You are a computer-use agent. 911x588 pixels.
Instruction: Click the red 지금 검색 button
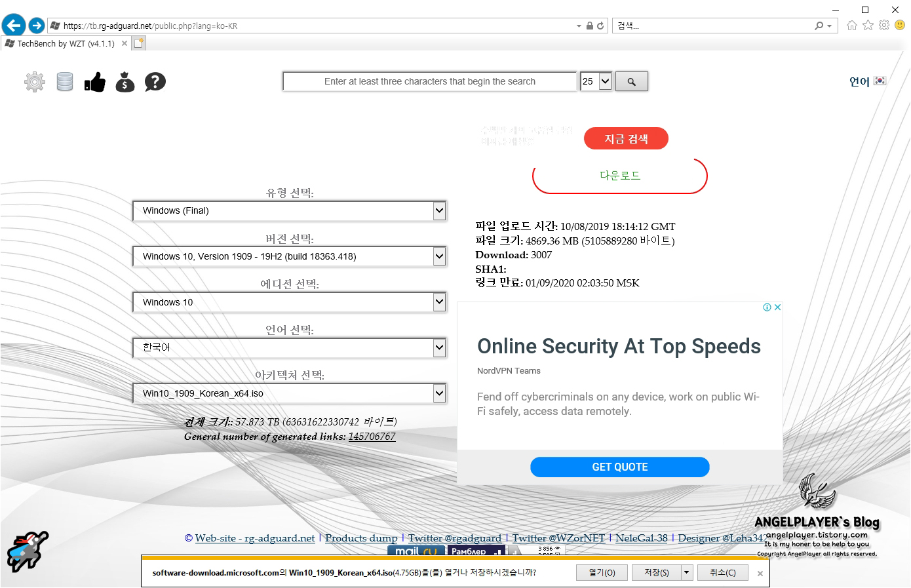[626, 138]
